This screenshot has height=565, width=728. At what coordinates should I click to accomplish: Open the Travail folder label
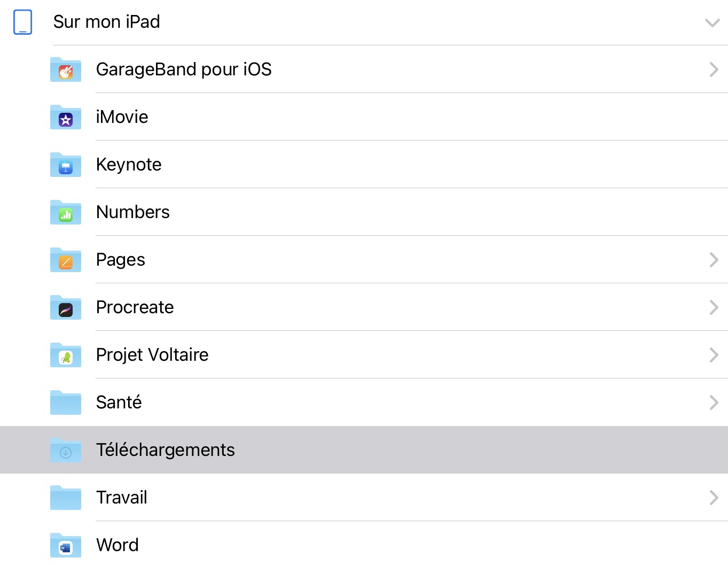pyautogui.click(x=122, y=498)
